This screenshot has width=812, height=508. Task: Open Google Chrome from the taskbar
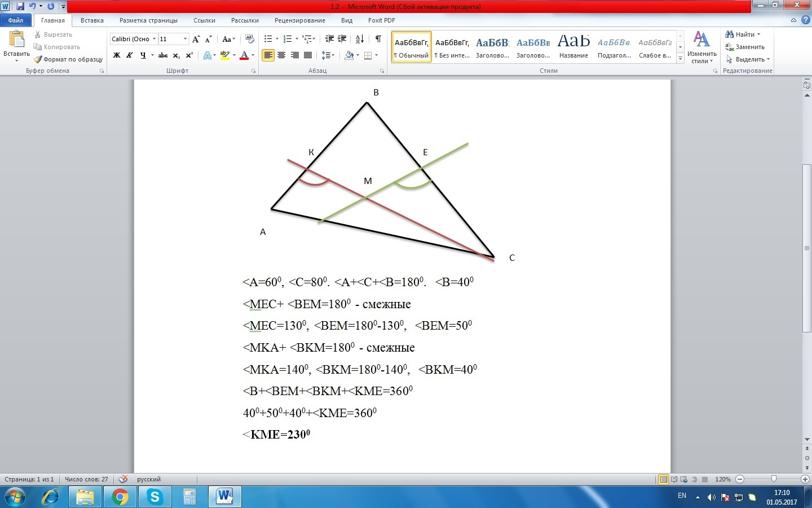pyautogui.click(x=120, y=497)
